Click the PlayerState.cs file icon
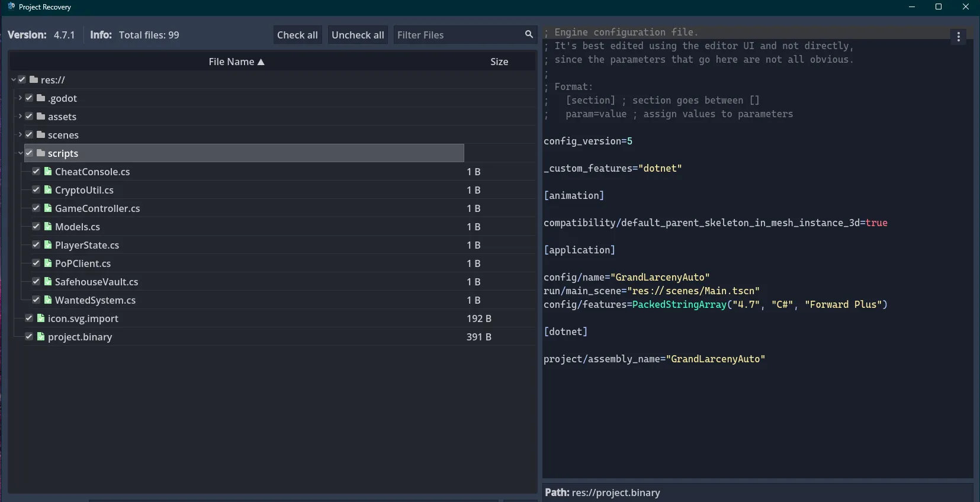Viewport: 980px width, 502px height. [48, 244]
